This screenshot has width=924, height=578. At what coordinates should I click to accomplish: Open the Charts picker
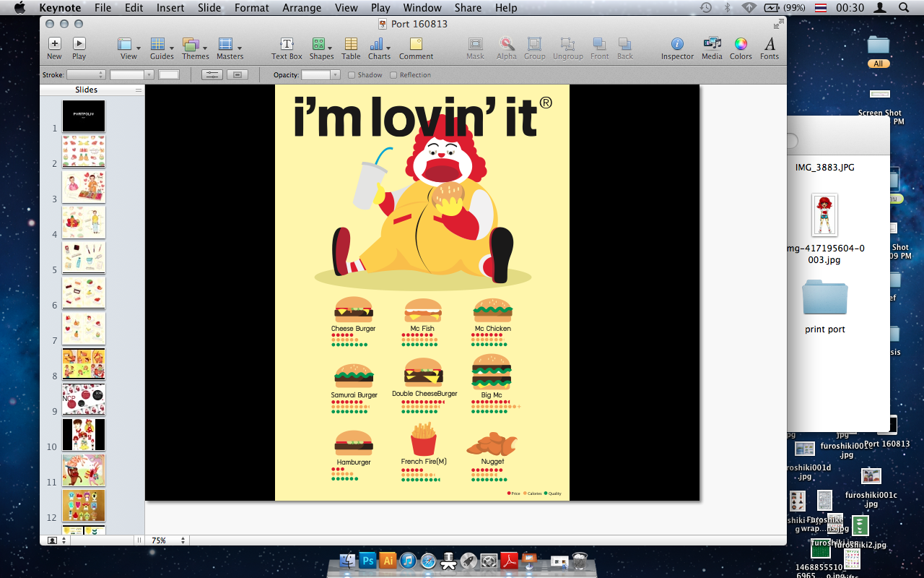click(379, 48)
